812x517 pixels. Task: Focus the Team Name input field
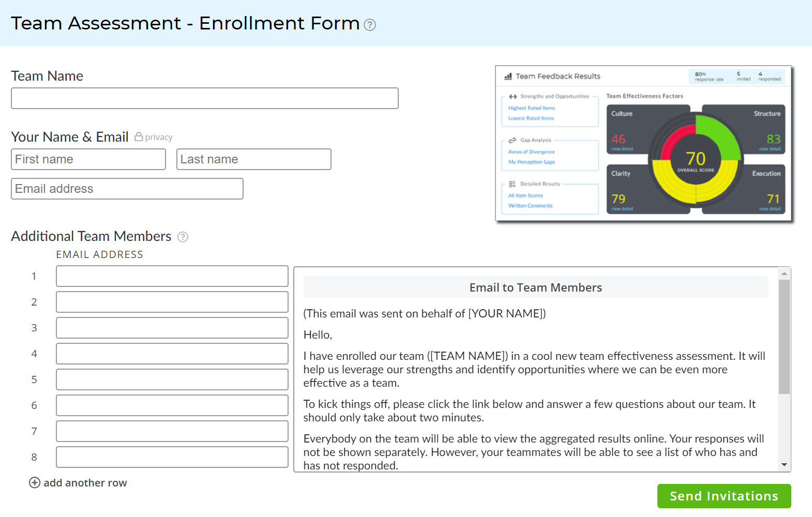pyautogui.click(x=205, y=98)
